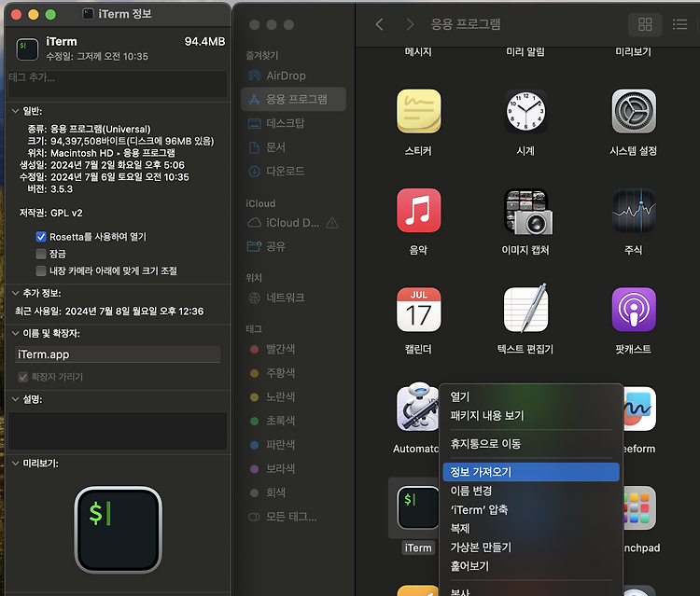The height and width of the screenshot is (596, 700).
Task: Choose 가상본 만들기 from context menu
Action: click(x=531, y=547)
